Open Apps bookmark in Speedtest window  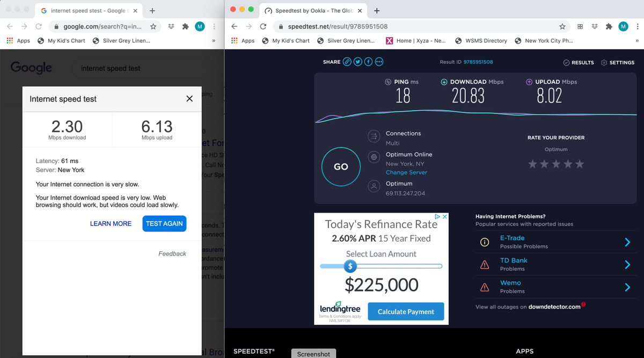(243, 41)
